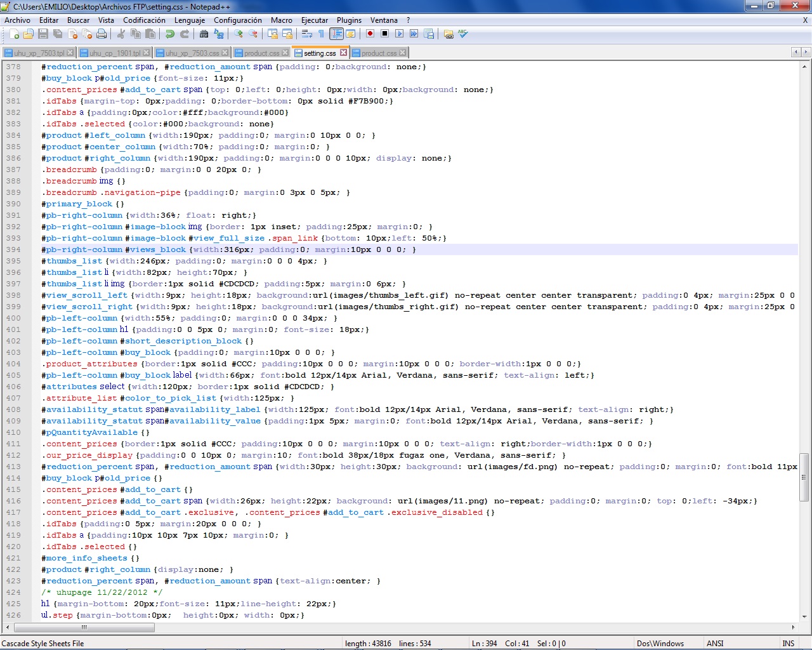The image size is (812, 650).
Task: Open the Codificación menu
Action: 144,20
